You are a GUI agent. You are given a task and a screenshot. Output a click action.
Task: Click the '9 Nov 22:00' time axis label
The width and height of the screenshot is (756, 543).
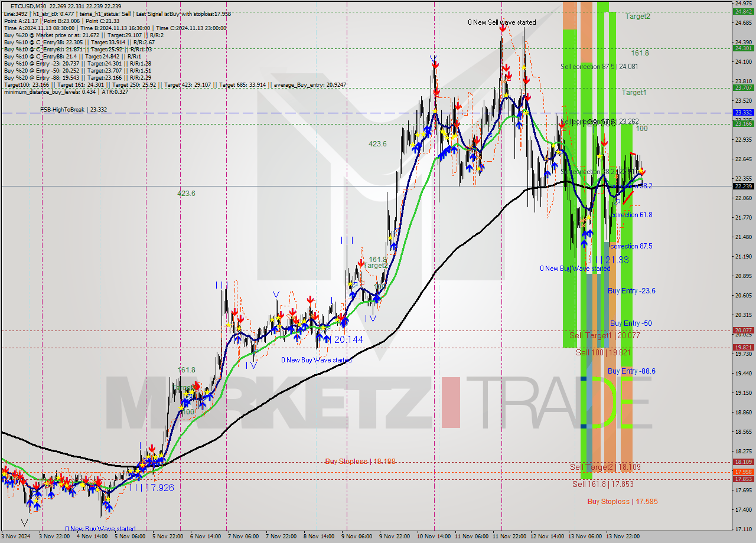pyautogui.click(x=395, y=537)
